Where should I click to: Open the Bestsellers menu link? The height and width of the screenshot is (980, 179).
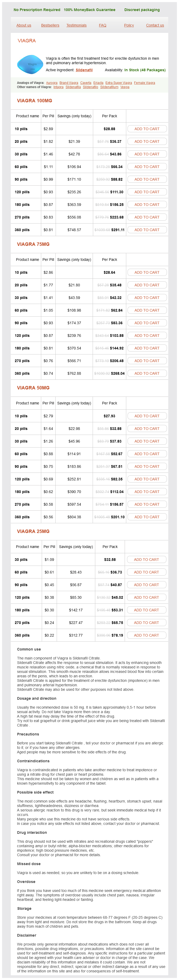click(x=50, y=26)
